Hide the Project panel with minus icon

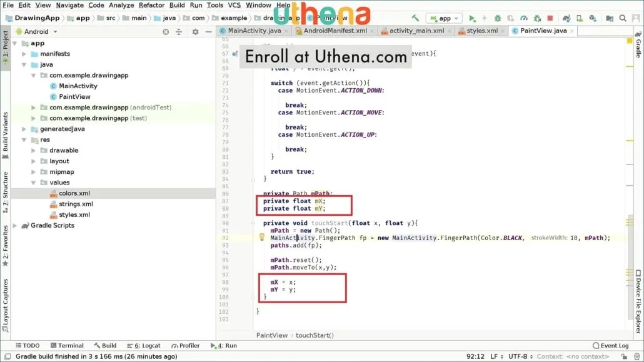click(x=209, y=32)
